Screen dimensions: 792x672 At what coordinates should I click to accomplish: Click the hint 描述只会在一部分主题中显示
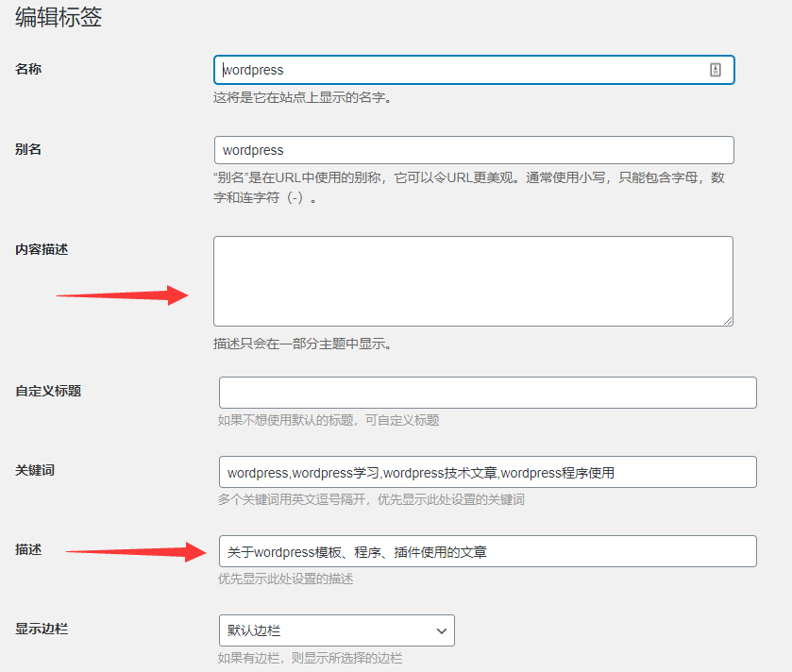pos(303,344)
